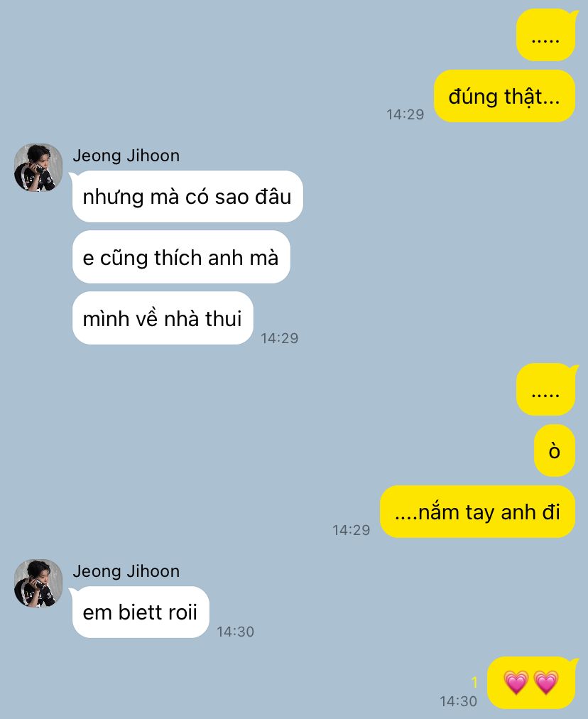
Task: Select the '....nắm tay anh đi' message
Action: coord(477,512)
